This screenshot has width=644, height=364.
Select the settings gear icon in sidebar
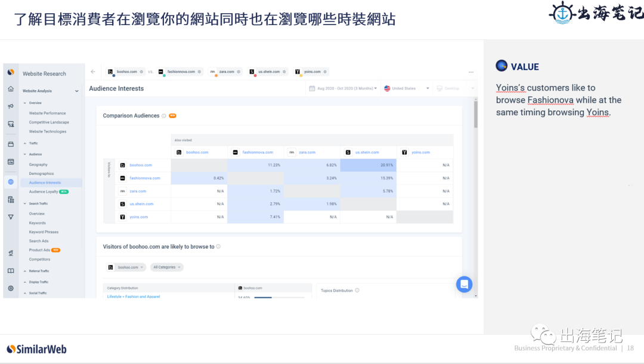pyautogui.click(x=10, y=288)
